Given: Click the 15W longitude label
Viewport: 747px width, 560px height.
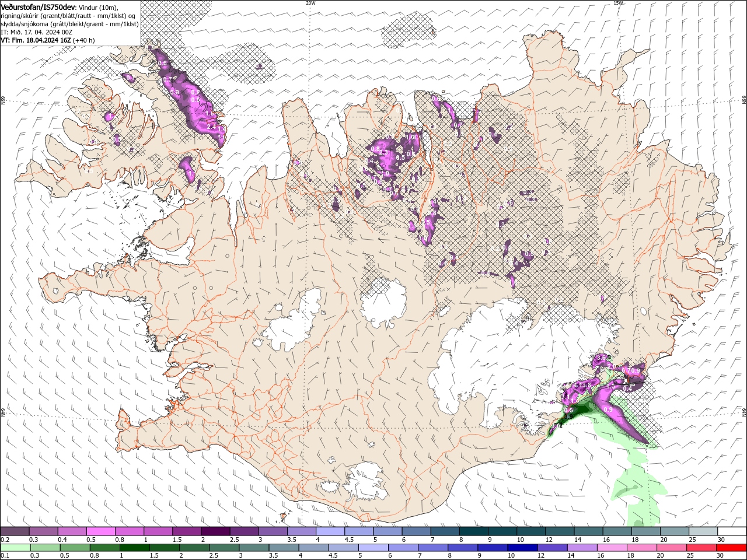Looking at the screenshot, I should [x=618, y=3].
